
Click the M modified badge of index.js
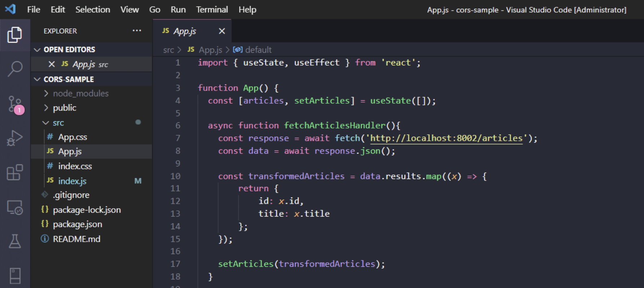point(138,181)
